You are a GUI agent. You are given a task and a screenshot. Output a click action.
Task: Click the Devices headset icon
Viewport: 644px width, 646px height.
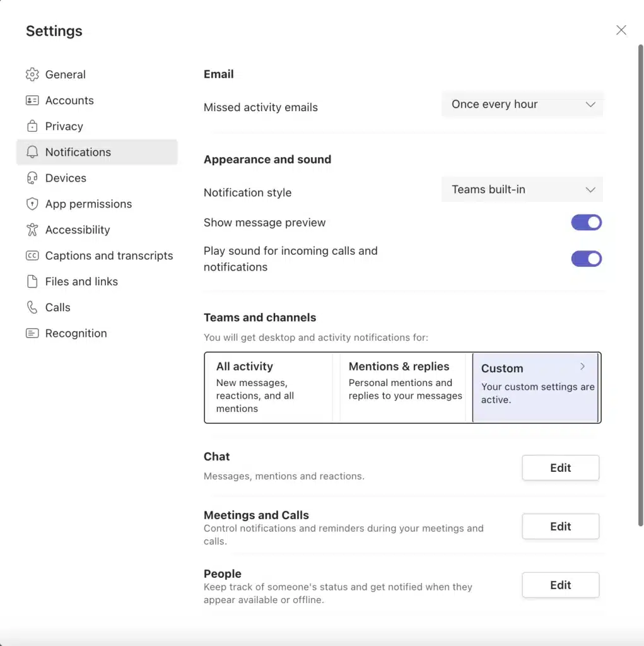coord(32,178)
